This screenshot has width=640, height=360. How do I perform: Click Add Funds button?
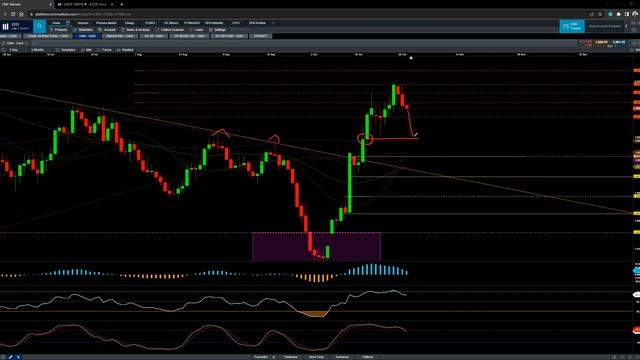click(572, 26)
